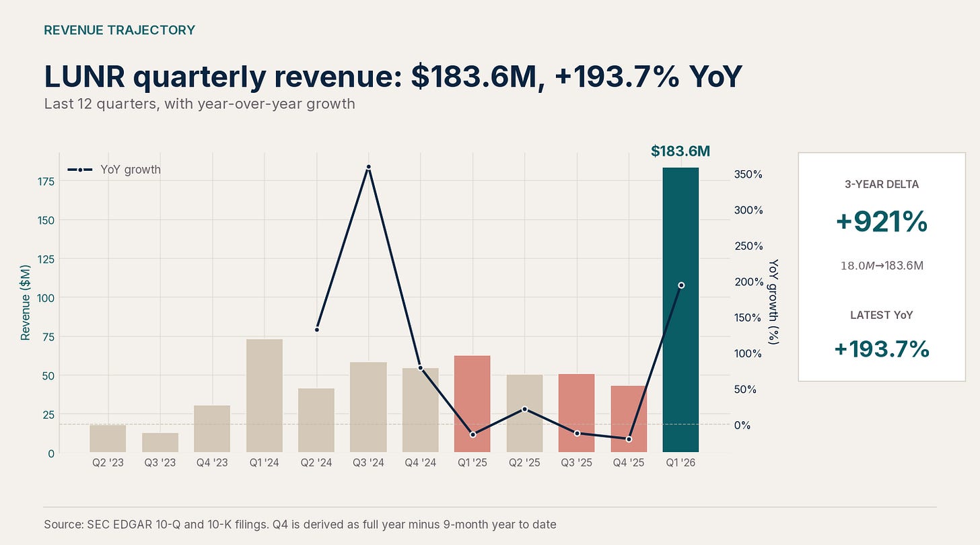Click the Q3 '24 revenue bar
980x545 pixels.
368,408
